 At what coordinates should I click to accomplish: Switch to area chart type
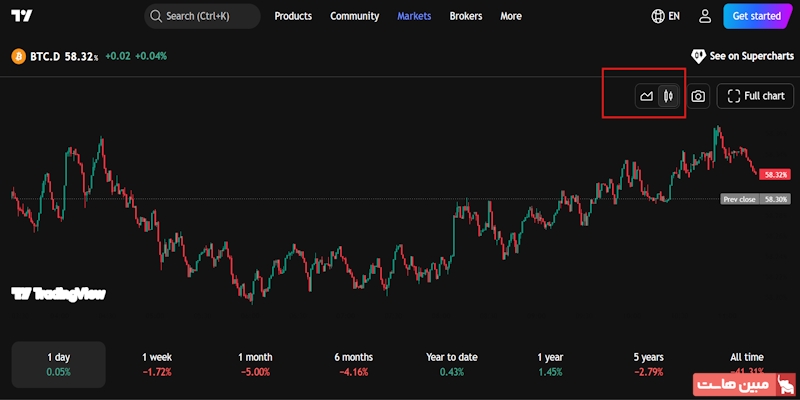pos(646,96)
